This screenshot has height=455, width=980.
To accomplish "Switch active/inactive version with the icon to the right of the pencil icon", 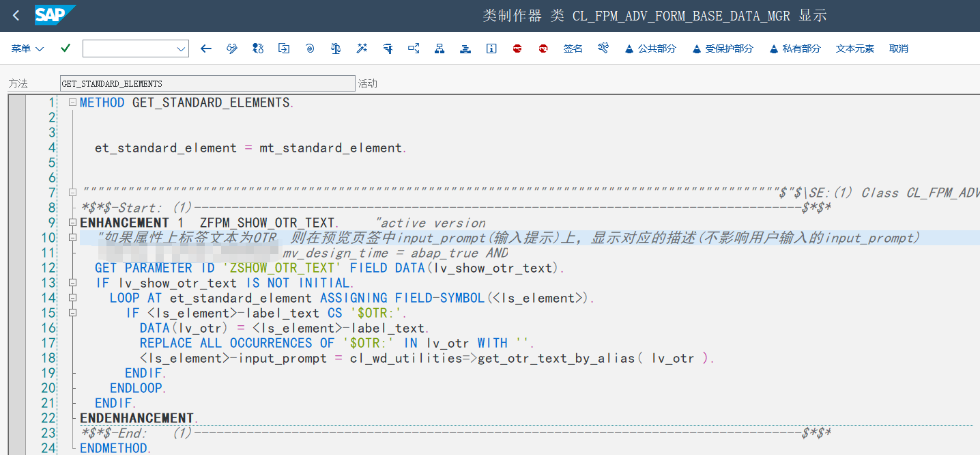I will point(258,49).
